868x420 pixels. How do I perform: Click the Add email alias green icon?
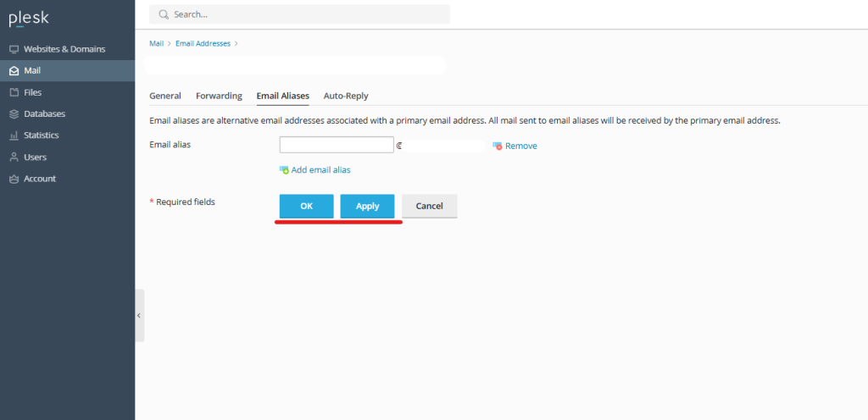click(x=285, y=170)
